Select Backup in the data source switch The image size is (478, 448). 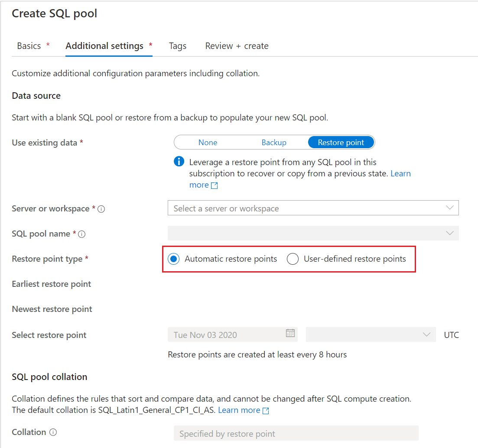[274, 142]
